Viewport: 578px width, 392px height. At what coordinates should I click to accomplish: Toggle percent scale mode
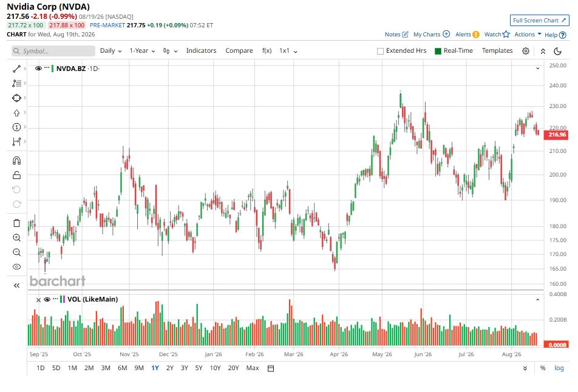pyautogui.click(x=543, y=368)
